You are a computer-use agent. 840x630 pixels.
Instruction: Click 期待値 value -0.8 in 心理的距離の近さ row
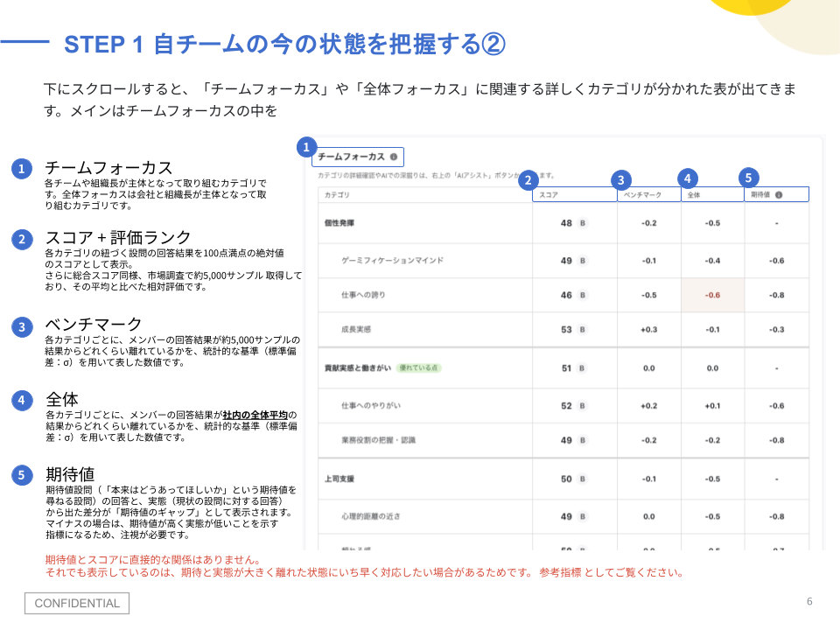[x=776, y=516]
